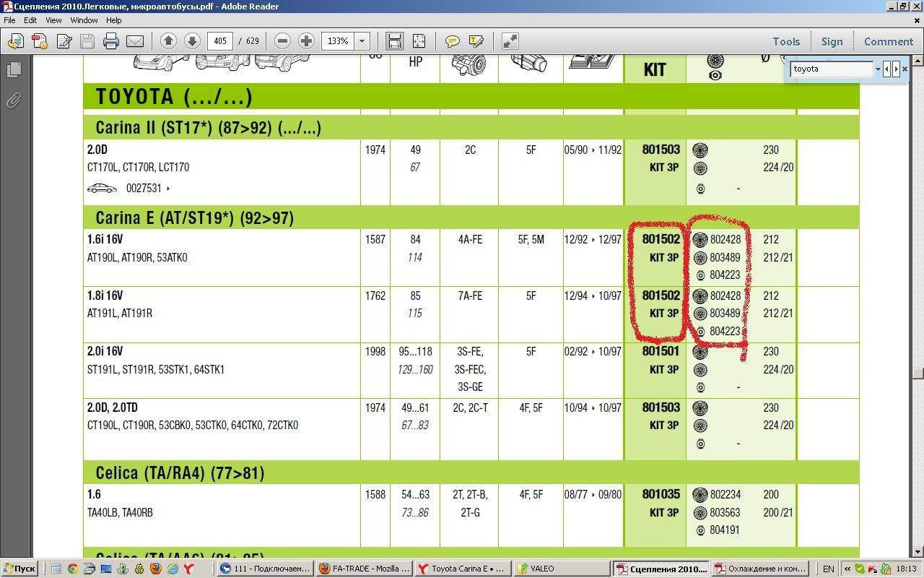Zoom in with the plus button
This screenshot has height=578, width=924.
pos(306,41)
